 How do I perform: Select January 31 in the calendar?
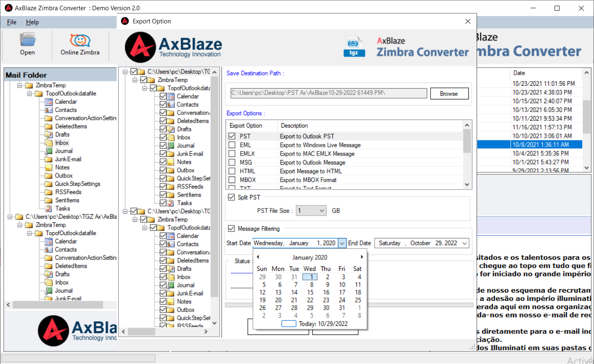(342, 308)
